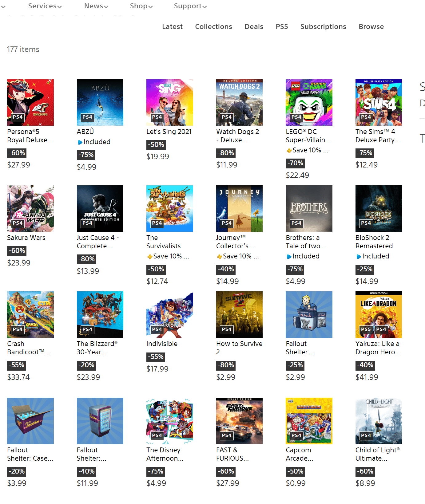Screen dimensions: 425x504
Task: Open the Persona 5 Royal Deluxe game cover
Action: click(x=30, y=102)
